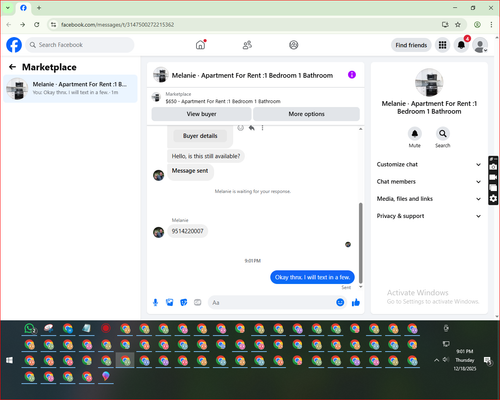Click the conversation title header
Viewport: 500px width, 400px height.
(252, 75)
